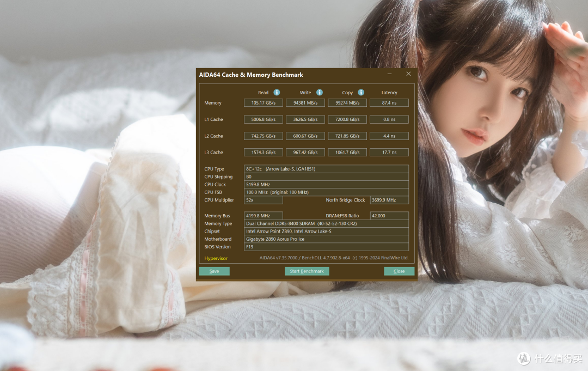
Task: Select L2 Cache Write value 600.67 GB/s
Action: (305, 136)
